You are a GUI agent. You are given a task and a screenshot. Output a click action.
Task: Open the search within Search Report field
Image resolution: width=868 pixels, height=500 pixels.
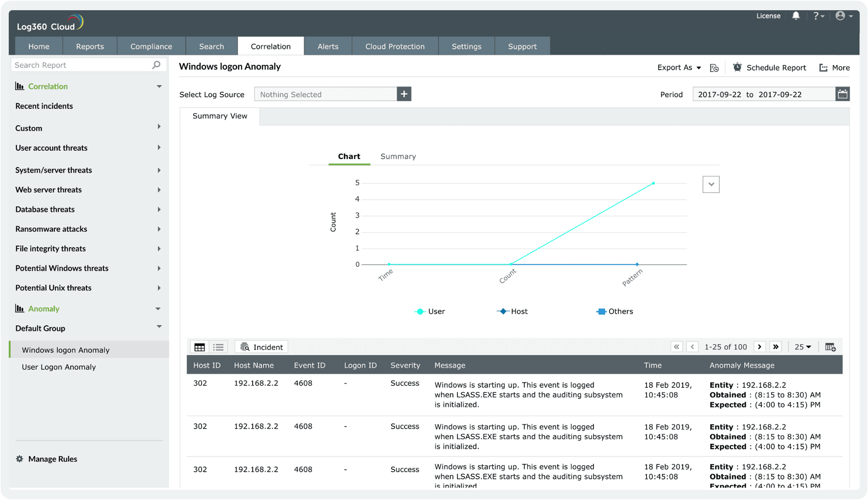pos(156,65)
